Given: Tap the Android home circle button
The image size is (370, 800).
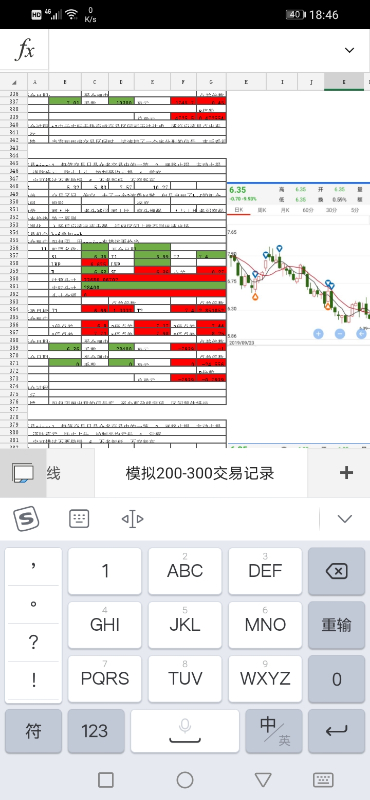Looking at the screenshot, I should [x=185, y=780].
